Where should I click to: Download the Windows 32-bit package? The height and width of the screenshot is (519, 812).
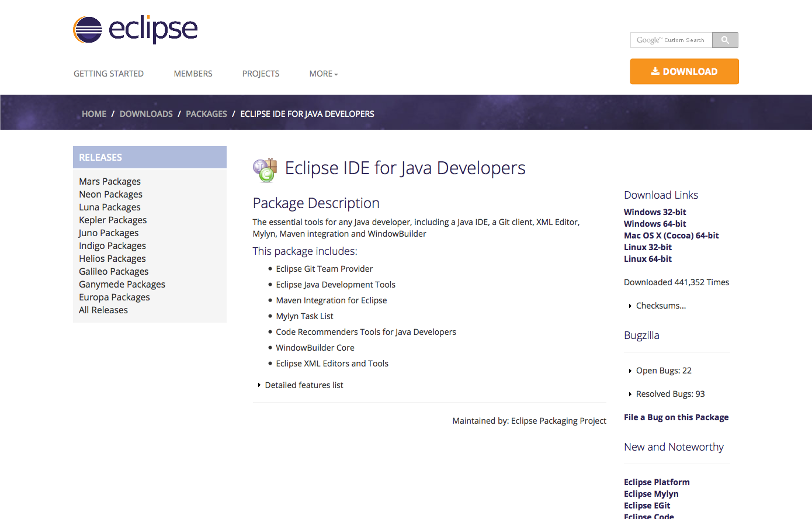coord(655,212)
